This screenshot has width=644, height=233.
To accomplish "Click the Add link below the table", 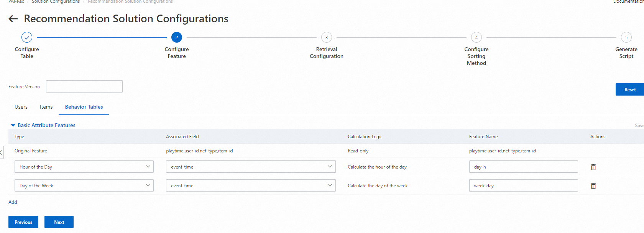I will (13, 202).
